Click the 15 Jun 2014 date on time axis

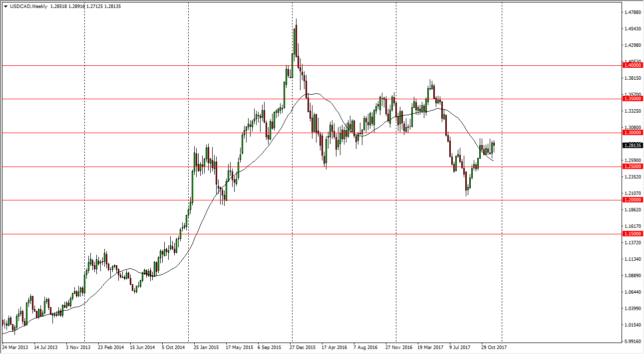coord(143,347)
